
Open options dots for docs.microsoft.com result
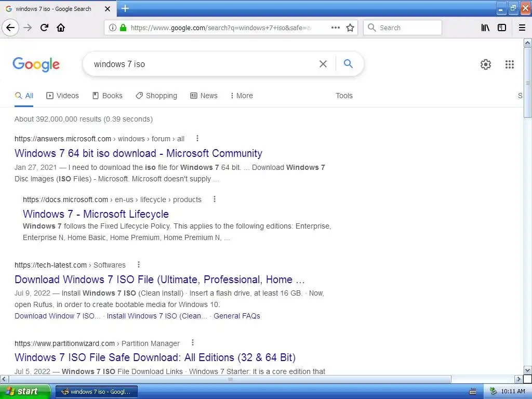click(215, 199)
